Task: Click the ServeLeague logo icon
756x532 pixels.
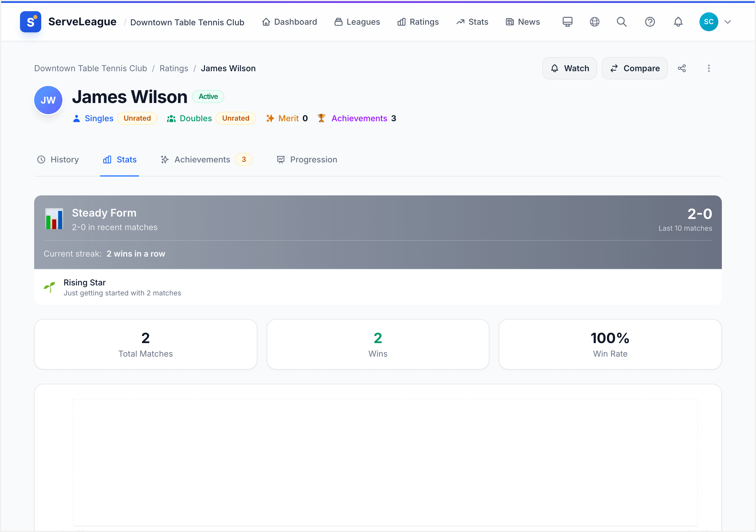Action: 30,22
